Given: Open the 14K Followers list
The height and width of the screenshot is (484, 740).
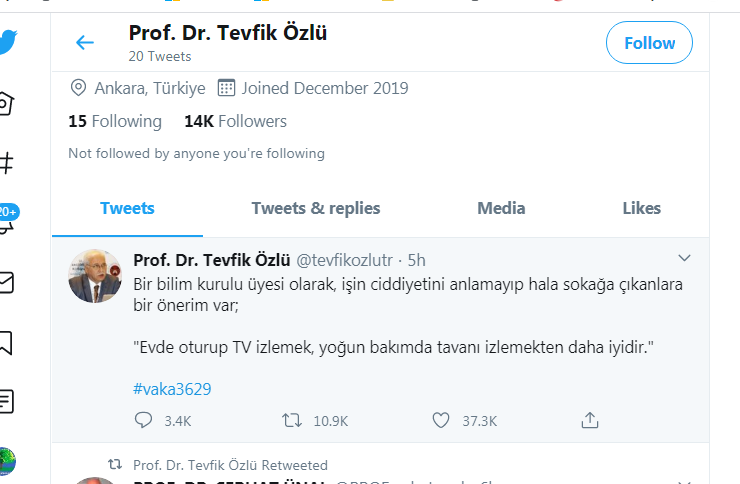Looking at the screenshot, I should [x=235, y=121].
